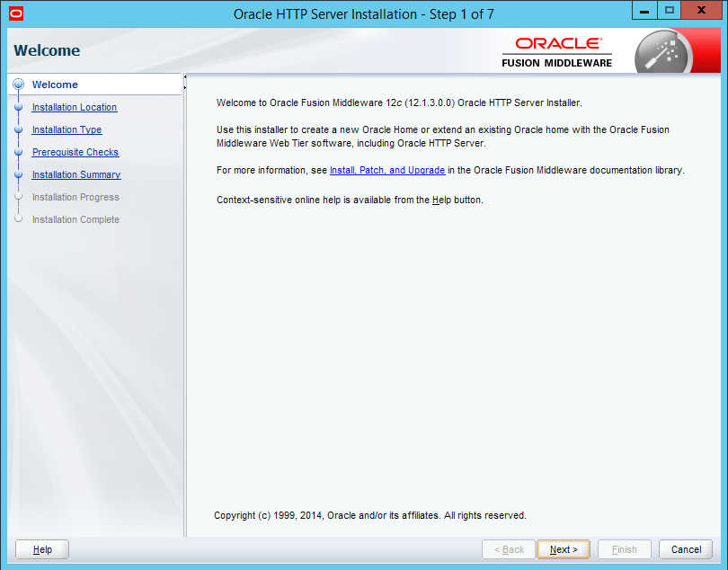Open the Help button

pos(42,549)
